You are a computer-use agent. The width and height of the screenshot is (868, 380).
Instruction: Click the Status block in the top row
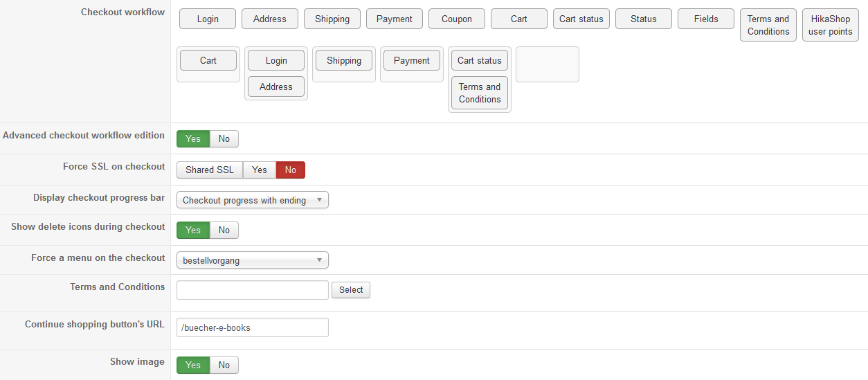click(x=643, y=19)
